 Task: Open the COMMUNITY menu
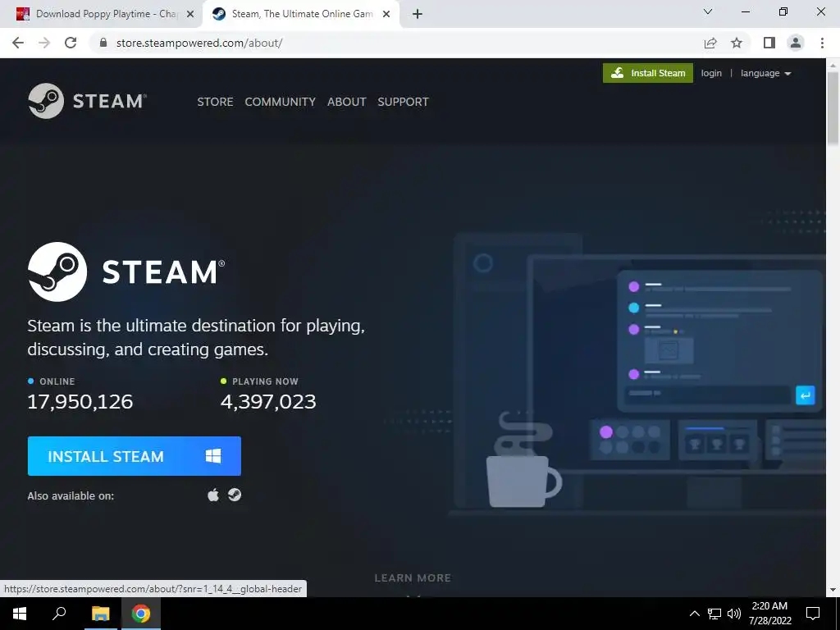point(281,102)
